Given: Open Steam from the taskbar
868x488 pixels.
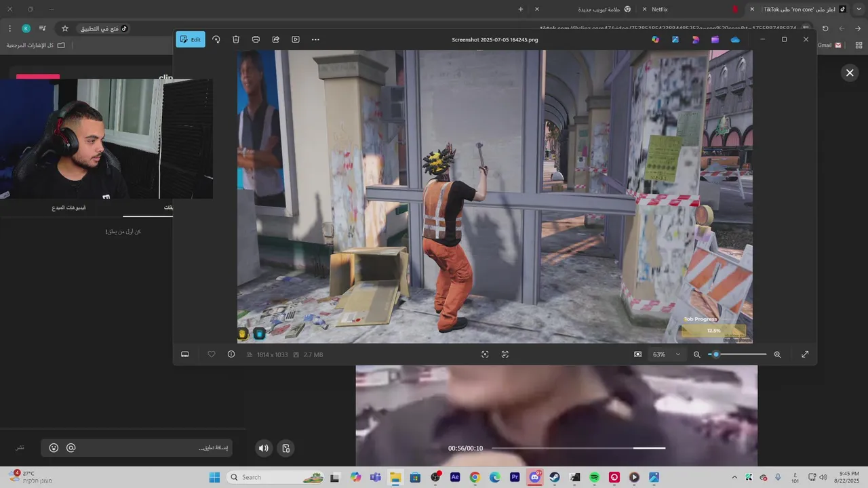Looking at the screenshot, I should tap(555, 477).
